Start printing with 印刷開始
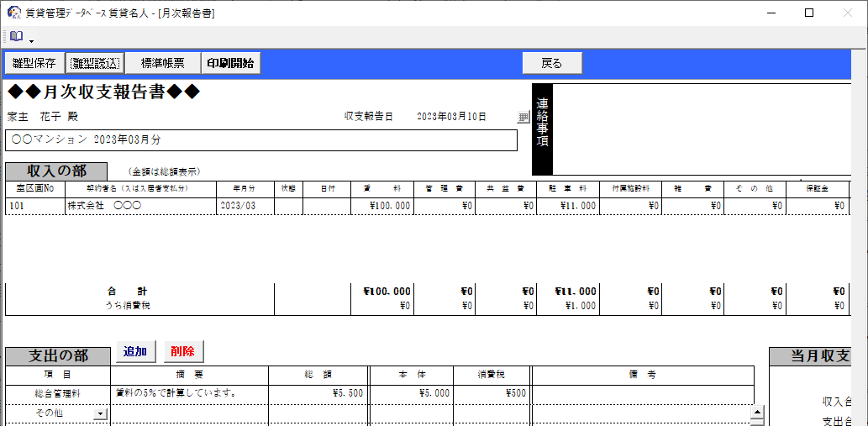This screenshot has height=426, width=868. [230, 63]
